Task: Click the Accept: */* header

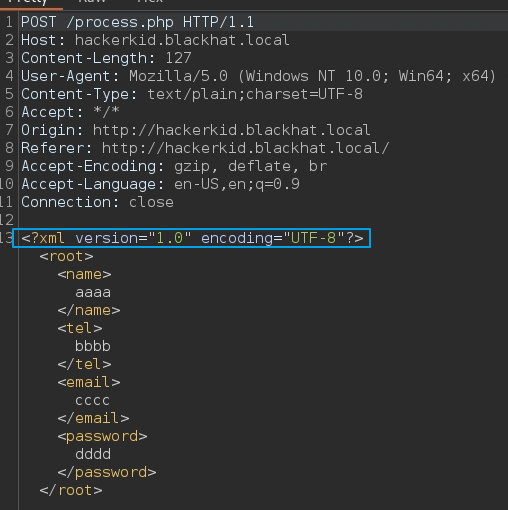Action: 70,112
